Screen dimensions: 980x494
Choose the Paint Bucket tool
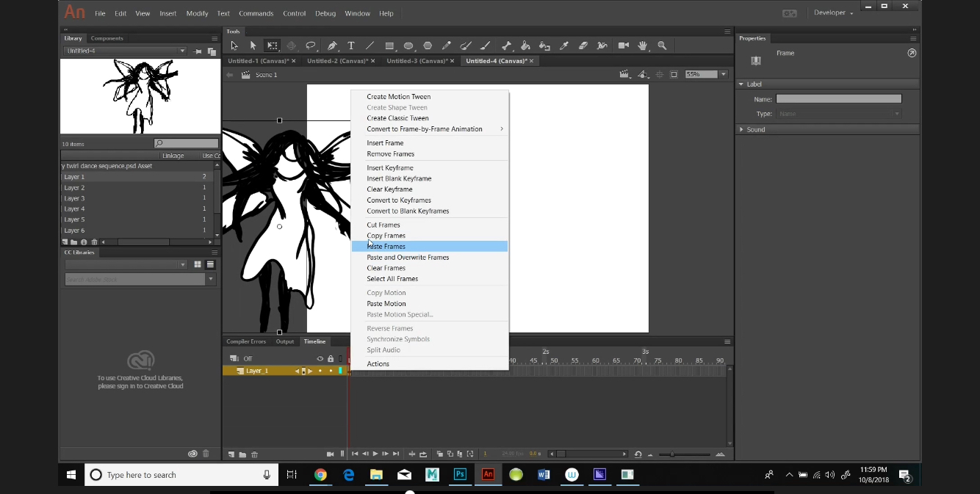tap(525, 46)
